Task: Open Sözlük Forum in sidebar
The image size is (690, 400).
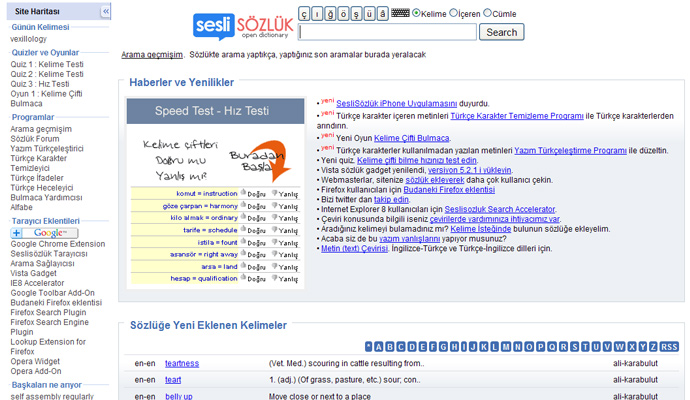Action: 35,139
